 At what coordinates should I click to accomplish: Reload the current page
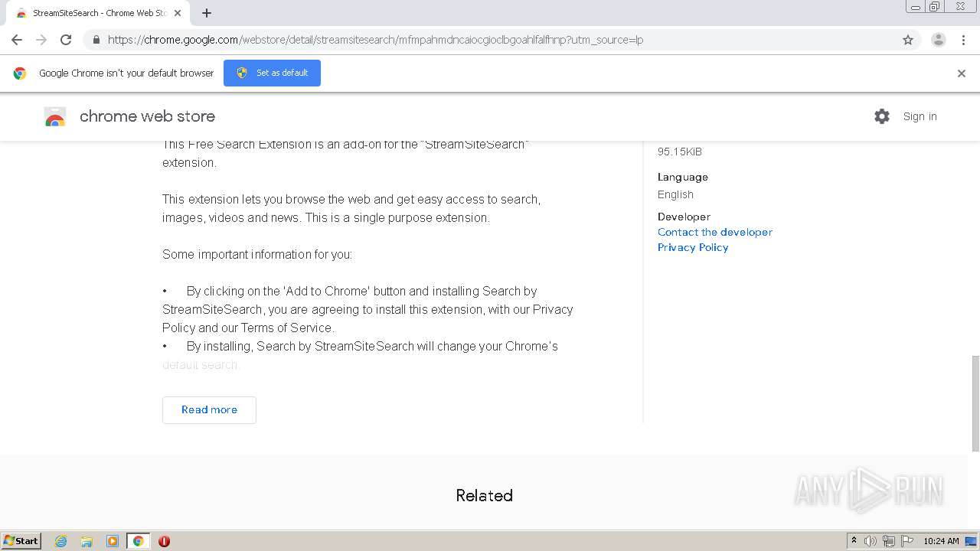point(66,40)
